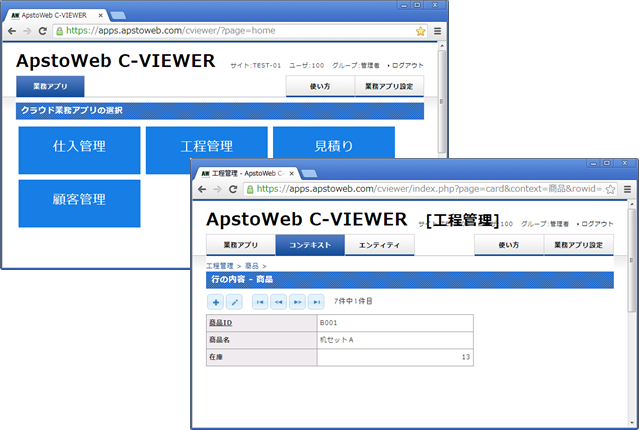Screen dimensions: 639x430
Task: Click ログアウト link in front window
Action: click(x=595, y=224)
